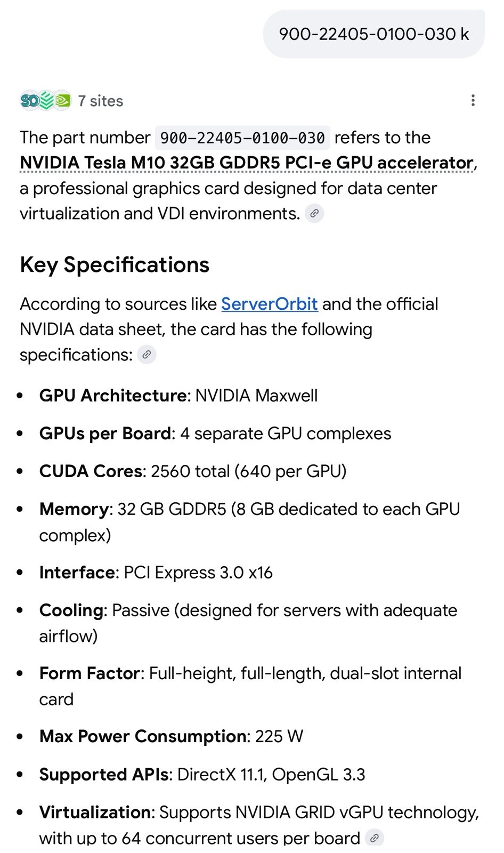Click the 'CUDA Cores' bullet label
The height and width of the screenshot is (853, 504).
[x=91, y=471]
